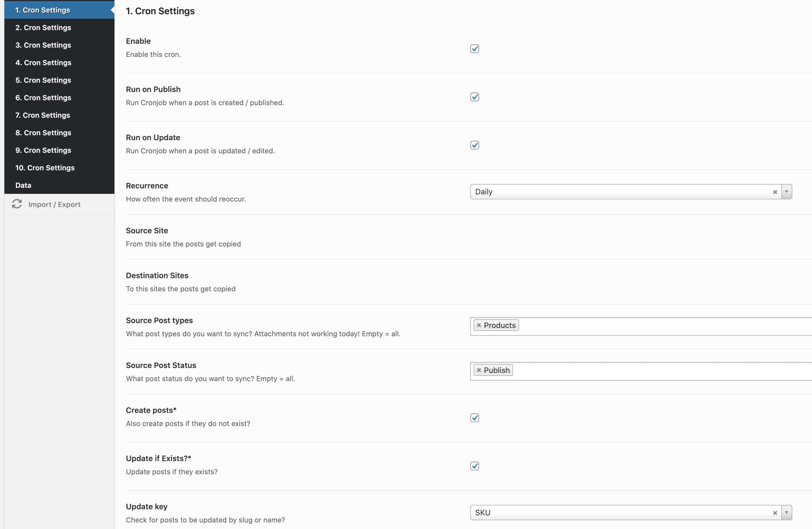This screenshot has width=812, height=529.
Task: Open the Import / Export page
Action: (54, 204)
